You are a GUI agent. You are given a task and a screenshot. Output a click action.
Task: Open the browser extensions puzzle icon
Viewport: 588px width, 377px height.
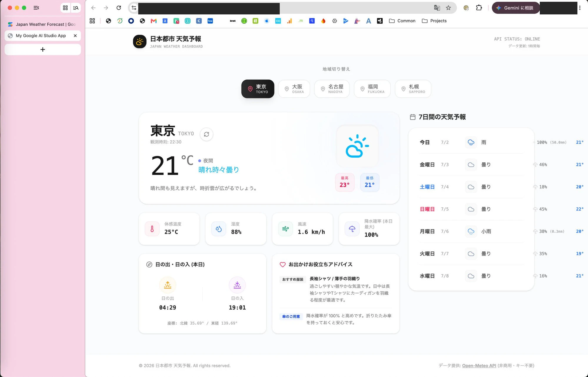point(479,8)
